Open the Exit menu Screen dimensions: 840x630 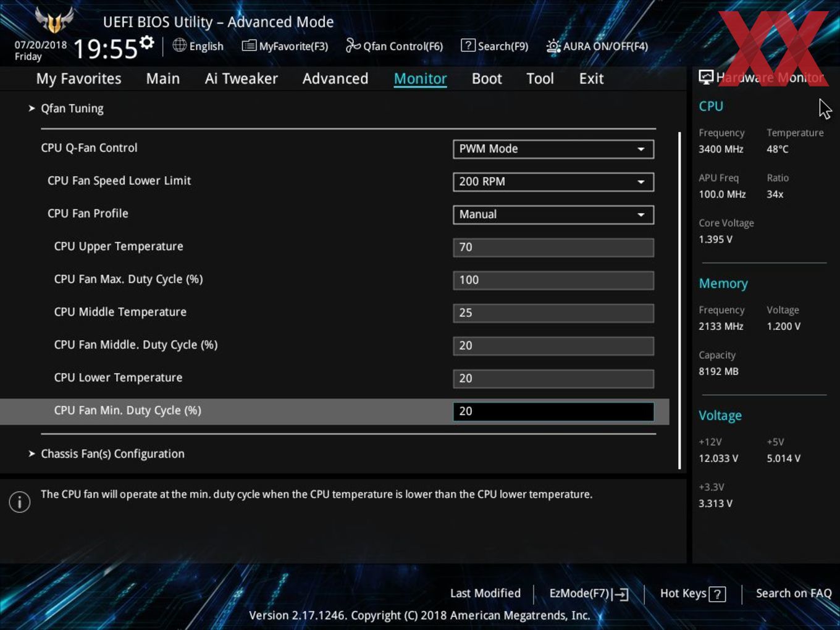click(x=591, y=78)
